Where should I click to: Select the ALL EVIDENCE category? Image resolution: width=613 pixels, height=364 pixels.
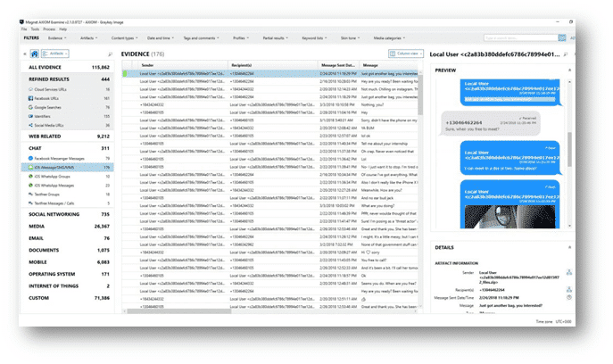[68, 67]
